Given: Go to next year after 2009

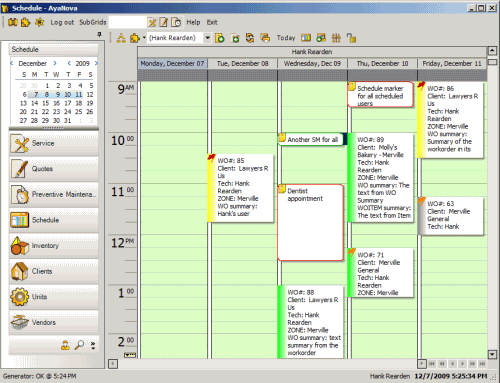Looking at the screenshot, I should (96, 63).
